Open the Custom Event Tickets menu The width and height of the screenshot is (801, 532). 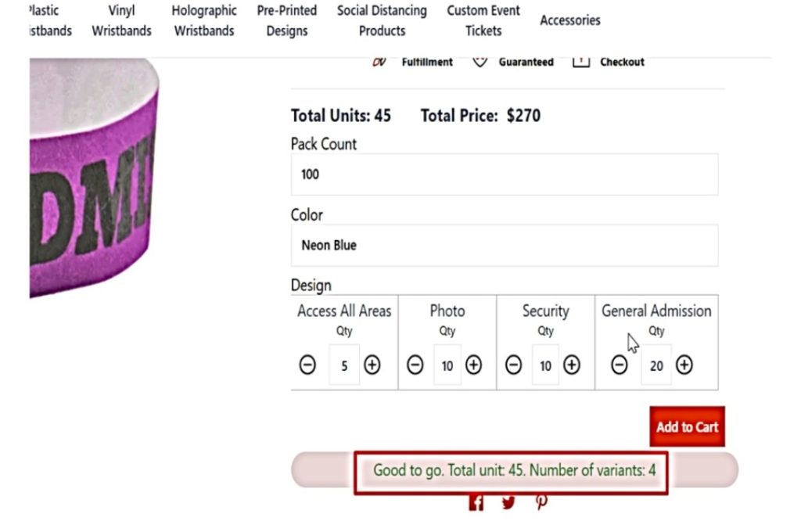pyautogui.click(x=483, y=21)
